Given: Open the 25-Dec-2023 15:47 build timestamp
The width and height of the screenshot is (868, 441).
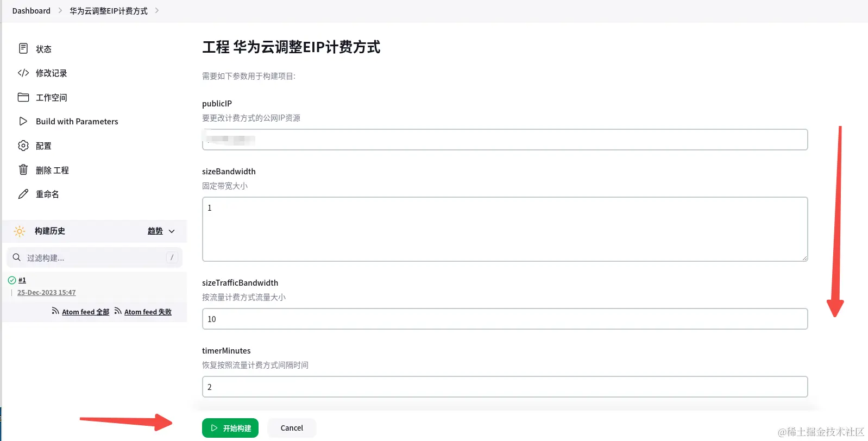Looking at the screenshot, I should (x=47, y=292).
